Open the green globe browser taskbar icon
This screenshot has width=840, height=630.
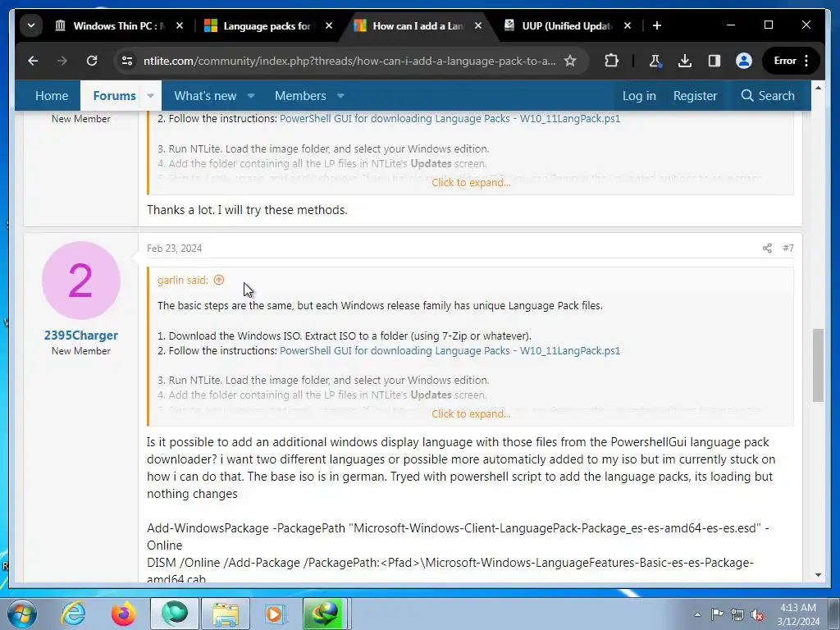(x=175, y=614)
